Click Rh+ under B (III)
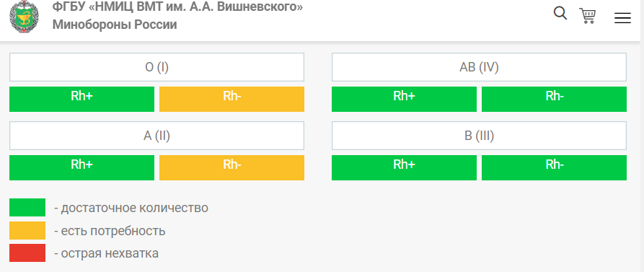 point(404,167)
